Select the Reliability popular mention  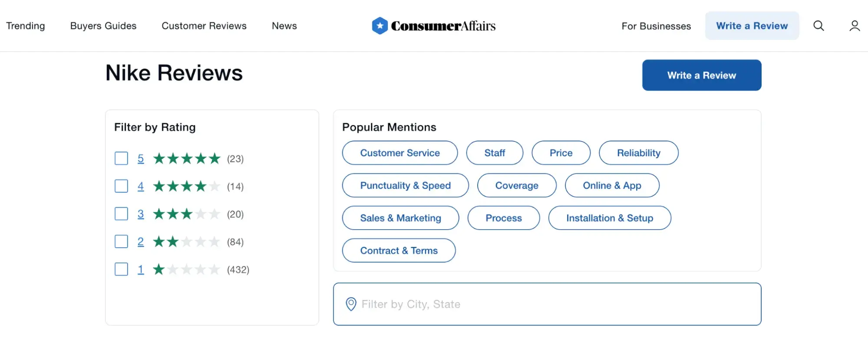[638, 153]
